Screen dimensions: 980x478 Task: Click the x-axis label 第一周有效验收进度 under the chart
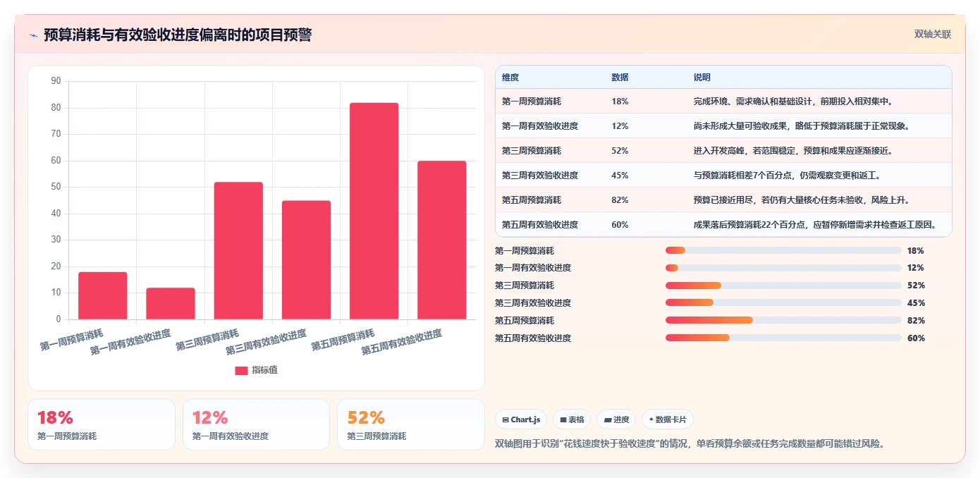point(130,342)
